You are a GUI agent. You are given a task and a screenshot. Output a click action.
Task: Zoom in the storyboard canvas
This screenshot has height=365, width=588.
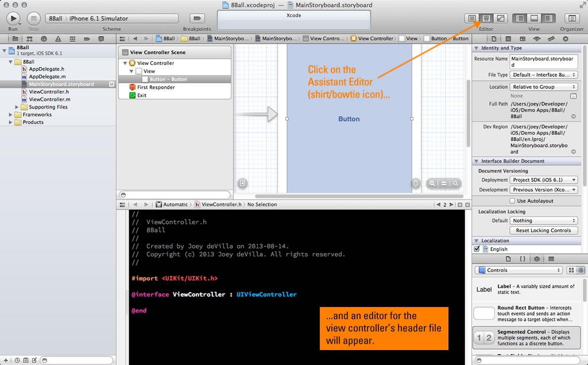[455, 183]
